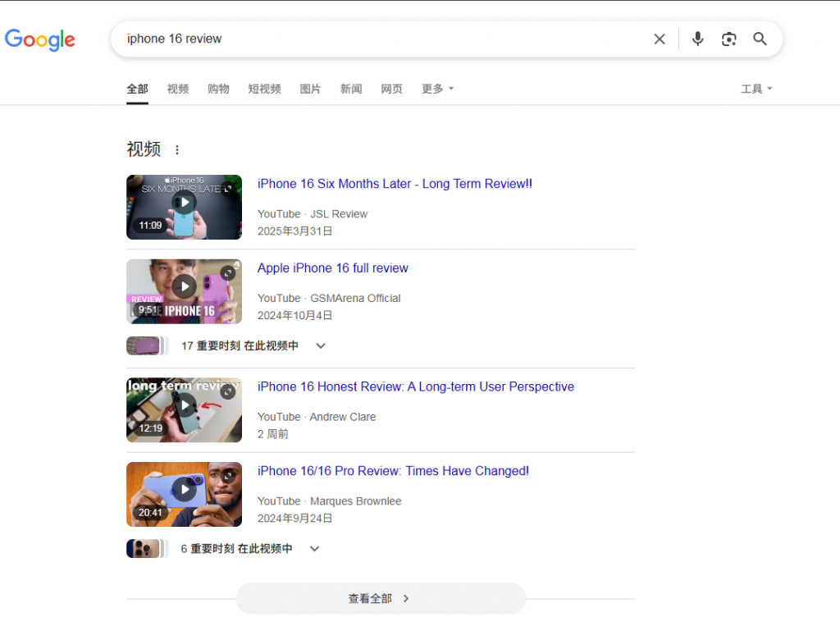Click YouTube · Andrew Clare source text
This screenshot has height=622, width=840.
pos(317,417)
